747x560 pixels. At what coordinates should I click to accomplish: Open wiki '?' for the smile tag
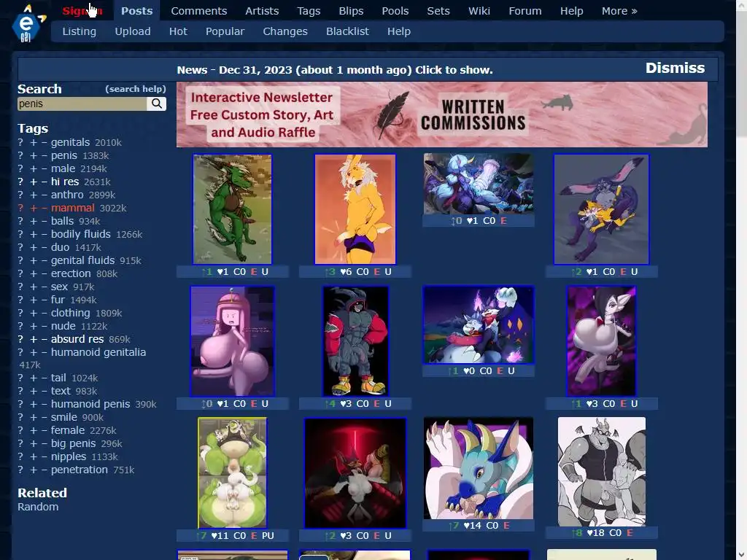20,417
